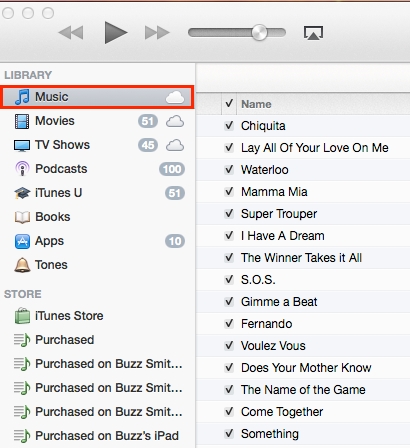Click the cloud icon beside Music
Viewport: 410px width, 448px height.
tap(175, 97)
